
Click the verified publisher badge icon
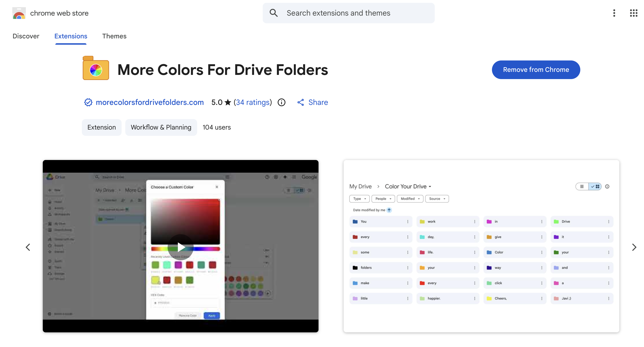point(88,103)
